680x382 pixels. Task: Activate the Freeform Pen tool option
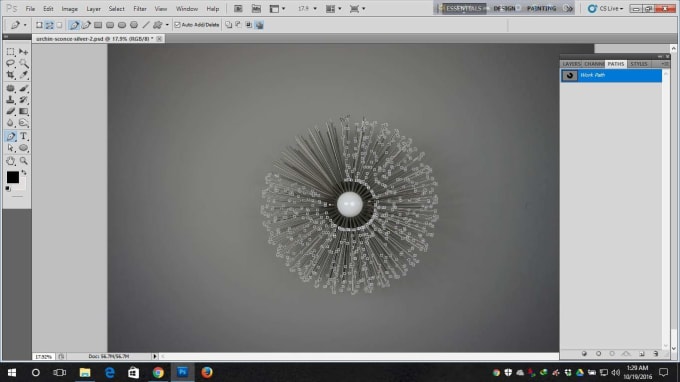pos(86,25)
